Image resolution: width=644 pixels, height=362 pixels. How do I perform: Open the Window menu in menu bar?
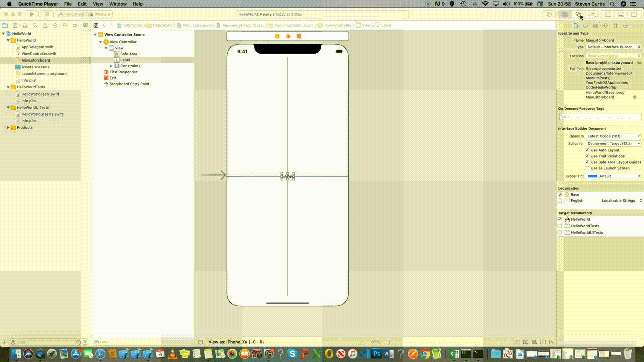[x=118, y=4]
